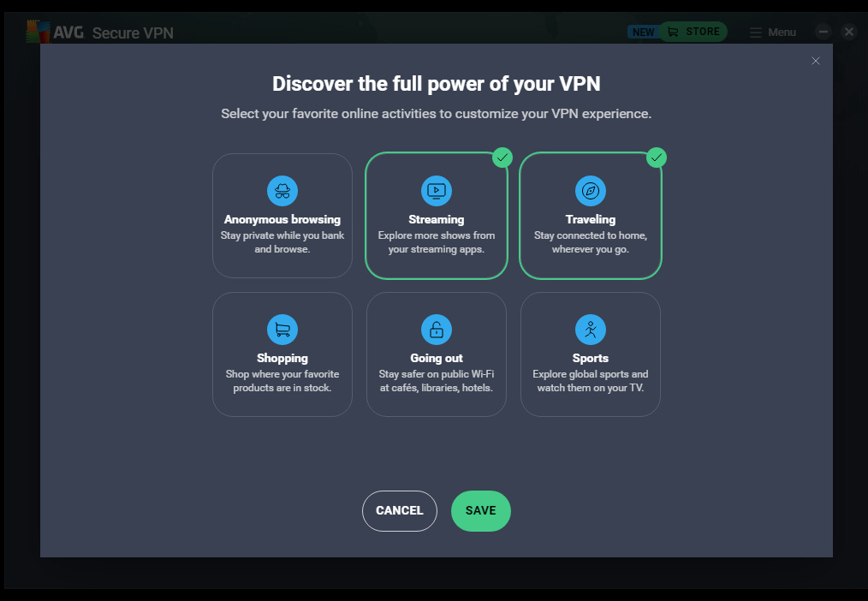Click the Streaming play screen icon
Screen dimensions: 868x601
[437, 191]
